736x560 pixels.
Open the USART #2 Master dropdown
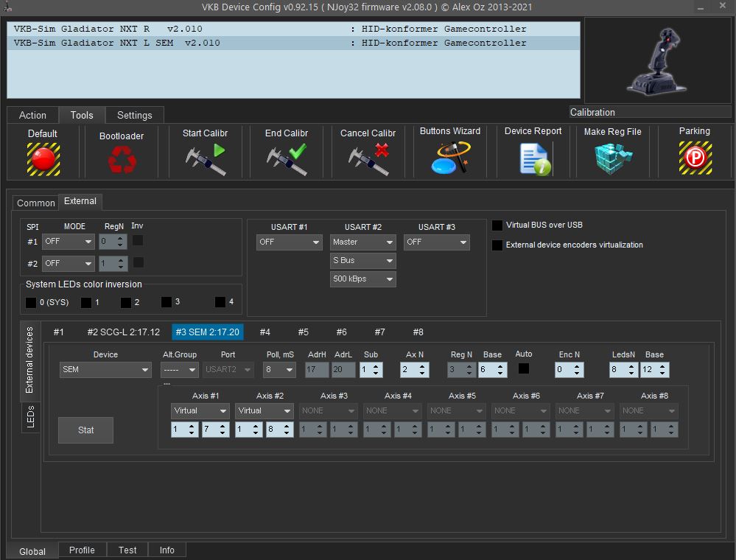pos(363,242)
